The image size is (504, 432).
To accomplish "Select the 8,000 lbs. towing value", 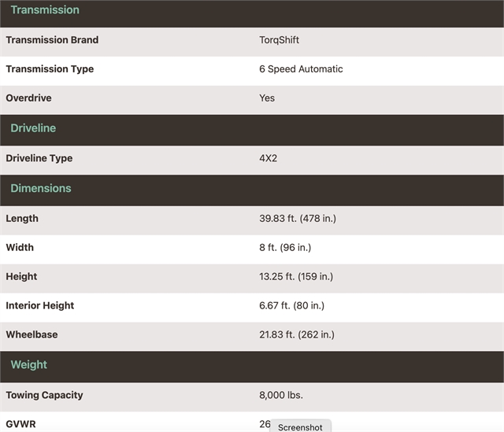I will (x=281, y=396).
